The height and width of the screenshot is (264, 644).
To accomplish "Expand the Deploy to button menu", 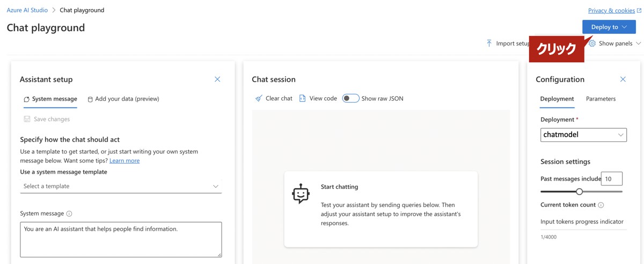I will tap(609, 27).
